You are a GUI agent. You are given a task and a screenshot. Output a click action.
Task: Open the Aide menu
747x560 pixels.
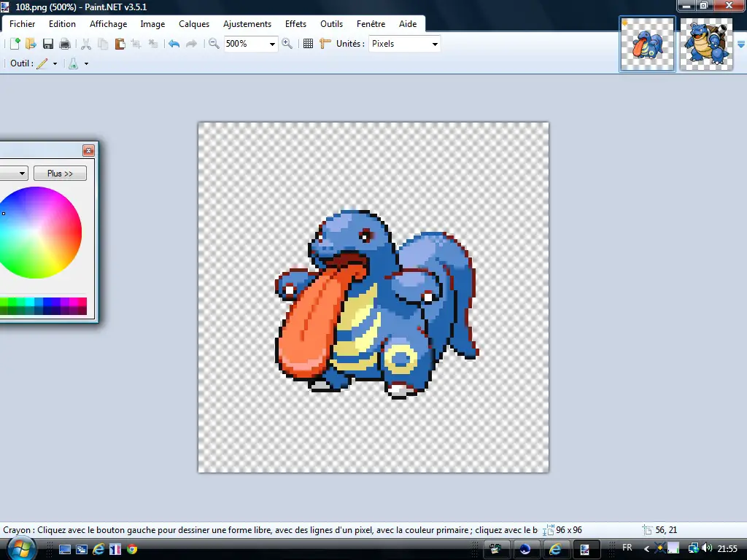pyautogui.click(x=408, y=24)
